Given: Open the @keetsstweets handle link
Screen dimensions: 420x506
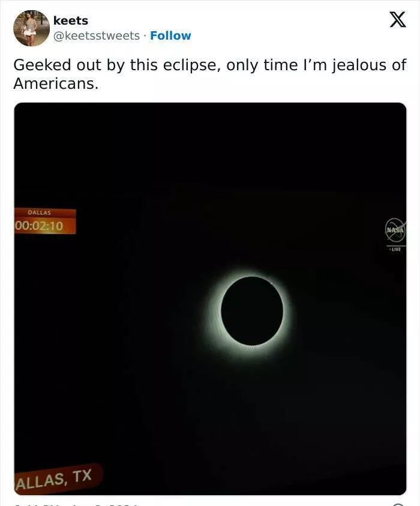Looking at the screenshot, I should (97, 35).
